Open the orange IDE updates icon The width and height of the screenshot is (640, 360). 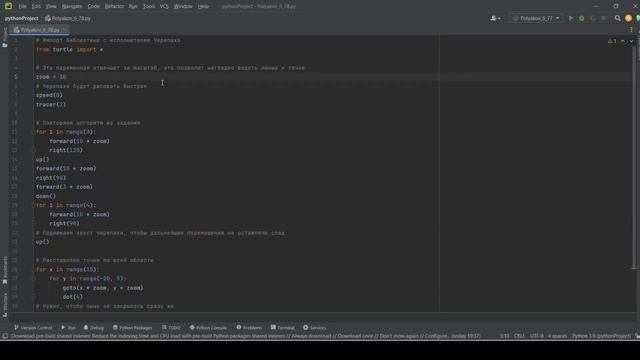click(628, 18)
